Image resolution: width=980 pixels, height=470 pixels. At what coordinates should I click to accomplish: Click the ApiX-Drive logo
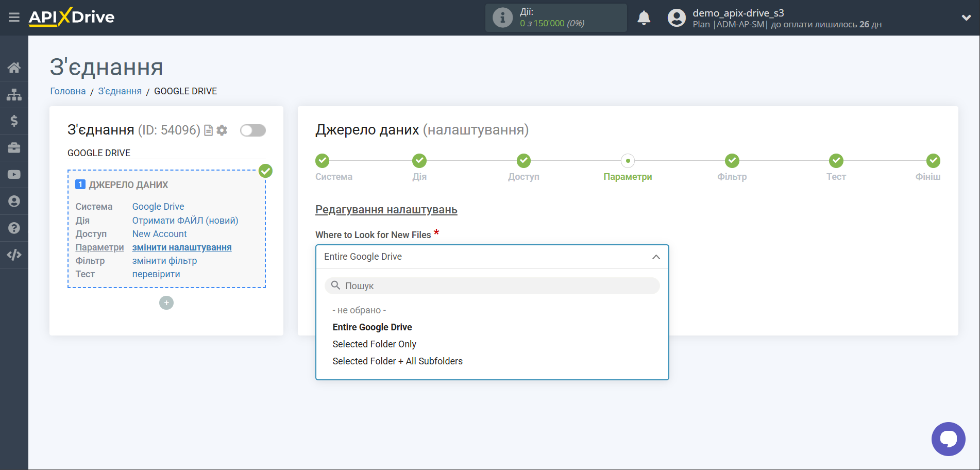[72, 17]
